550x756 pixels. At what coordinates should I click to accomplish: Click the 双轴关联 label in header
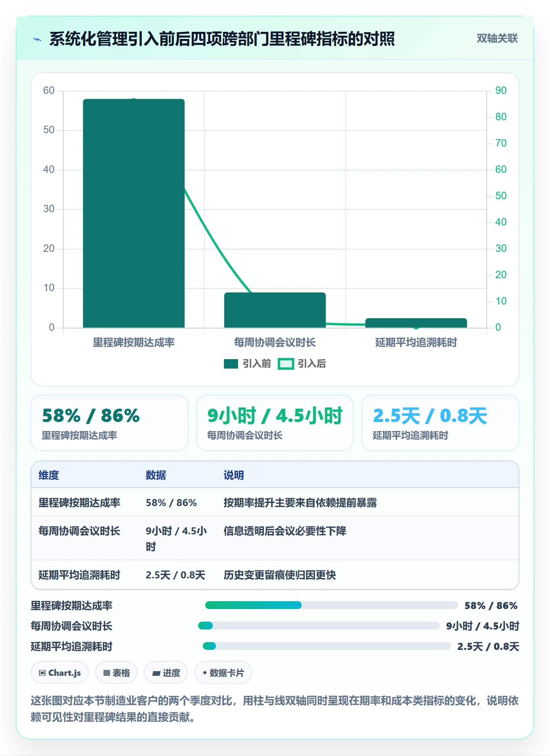click(x=497, y=39)
